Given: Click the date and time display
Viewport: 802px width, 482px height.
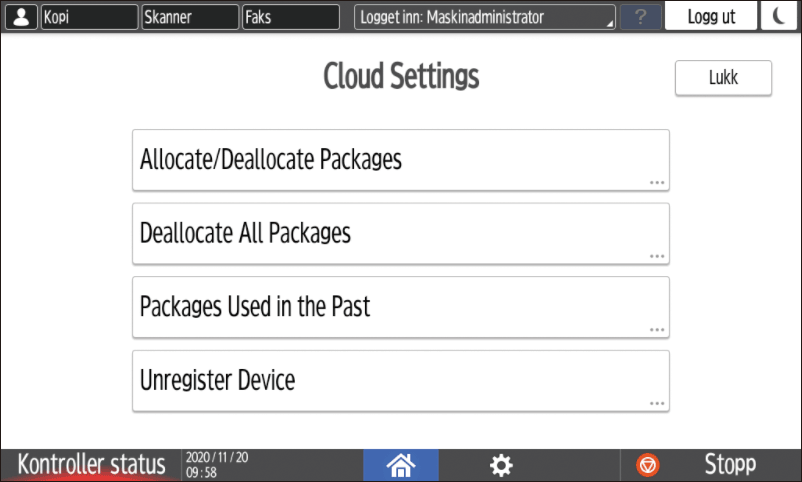Looking at the screenshot, I should tap(216, 464).
